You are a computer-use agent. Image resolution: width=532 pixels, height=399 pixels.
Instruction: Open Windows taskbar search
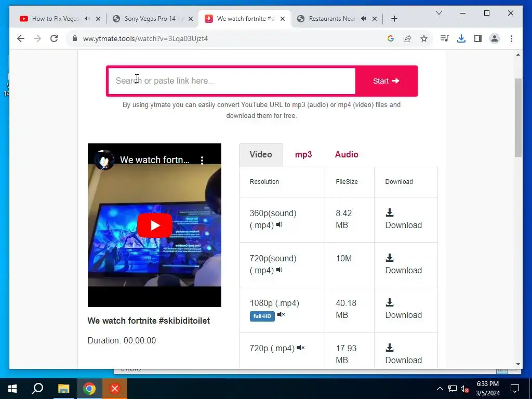[x=37, y=389]
